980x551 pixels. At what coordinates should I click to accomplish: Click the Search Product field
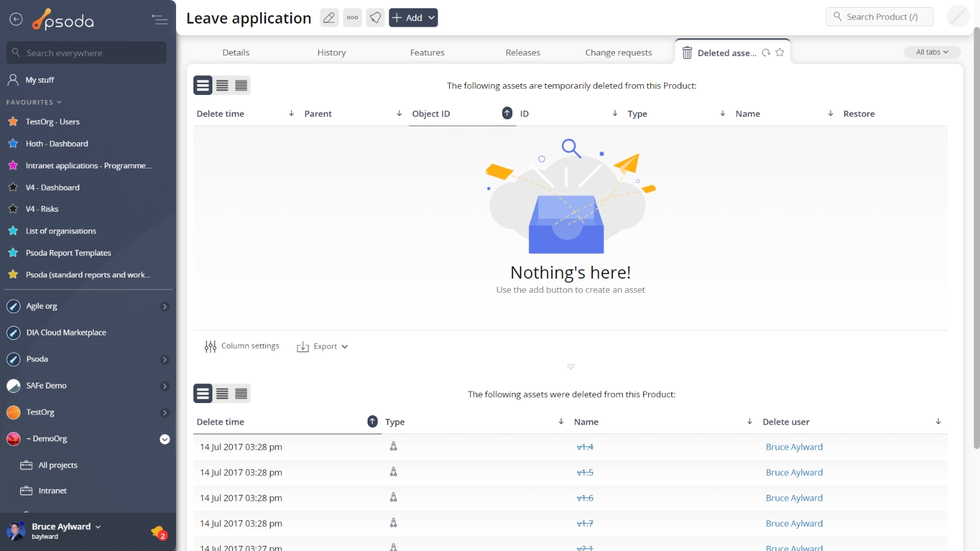click(879, 17)
